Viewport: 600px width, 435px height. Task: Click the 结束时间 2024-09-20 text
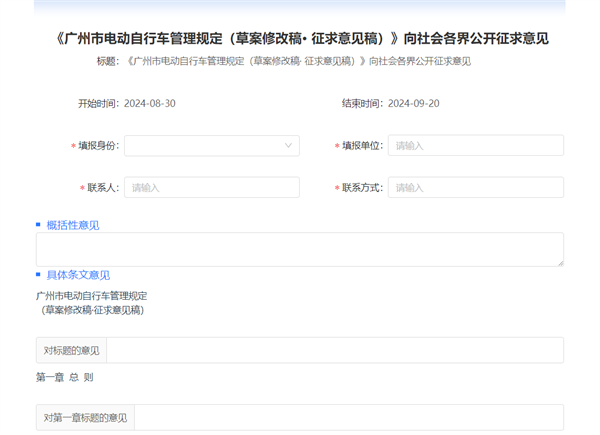coord(391,104)
